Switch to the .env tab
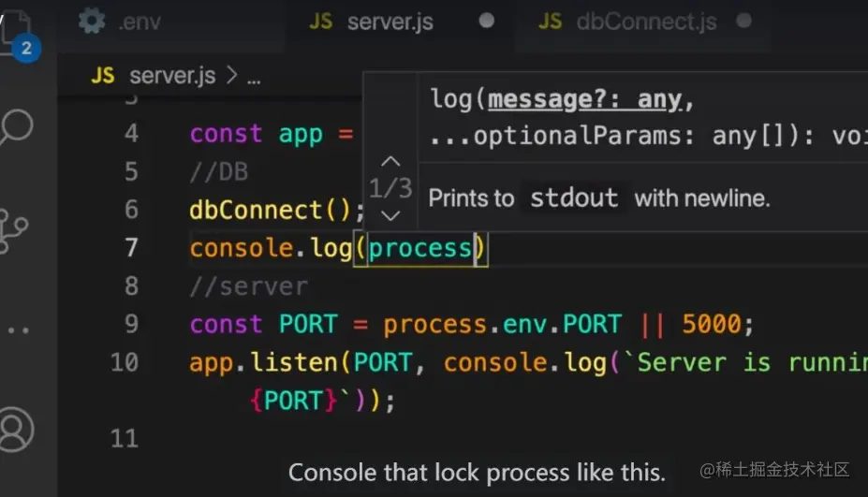 (139, 22)
